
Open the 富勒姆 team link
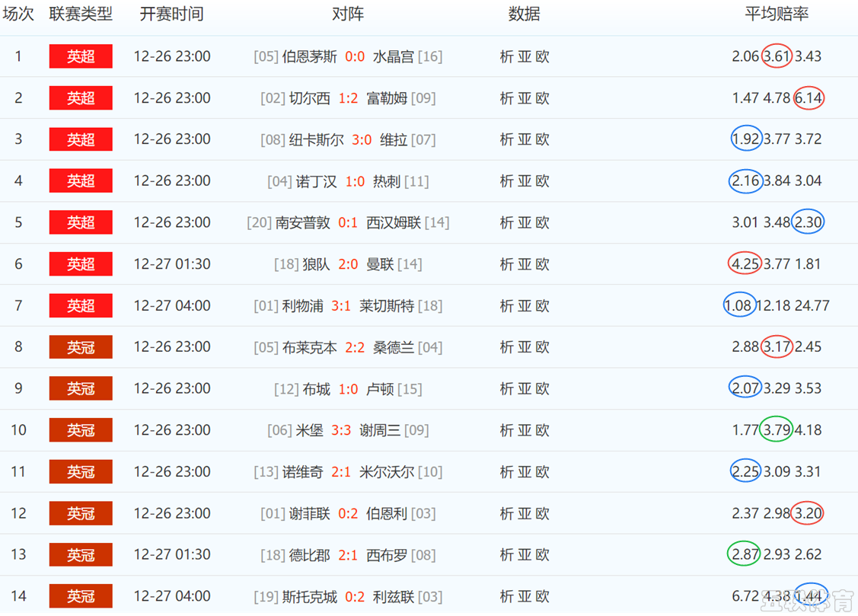click(x=387, y=98)
